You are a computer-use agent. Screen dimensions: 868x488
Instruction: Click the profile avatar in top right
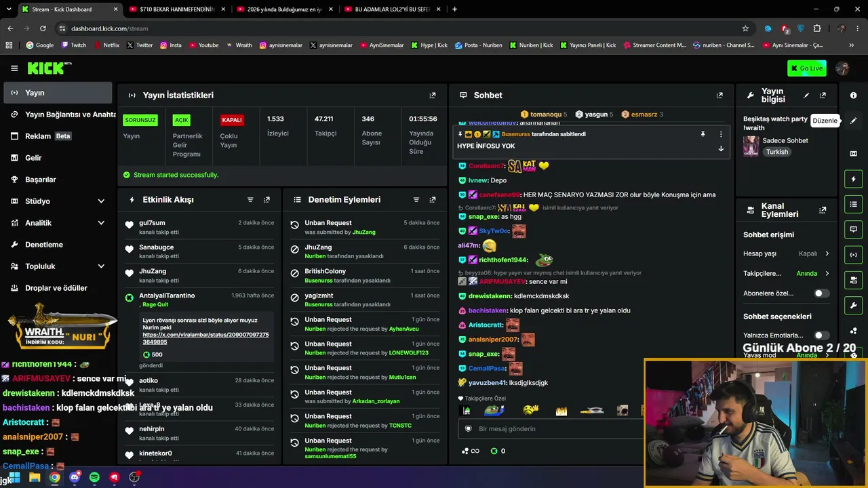click(843, 68)
